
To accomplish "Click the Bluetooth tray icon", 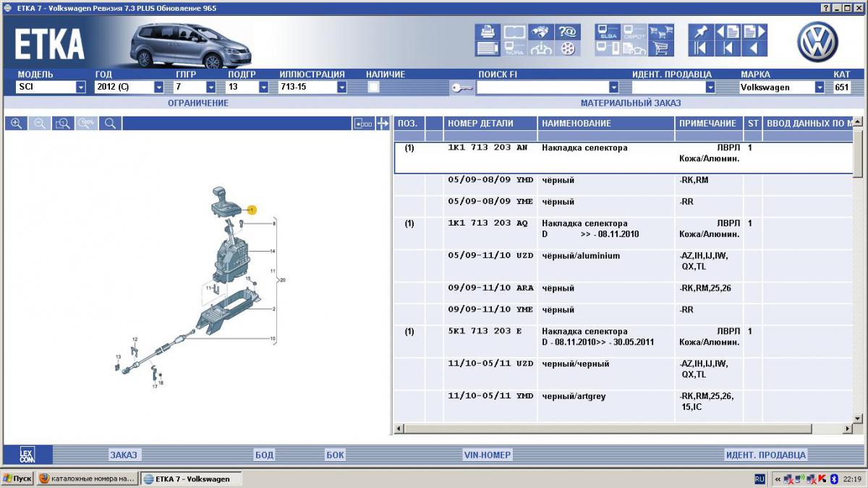I will pos(833,479).
